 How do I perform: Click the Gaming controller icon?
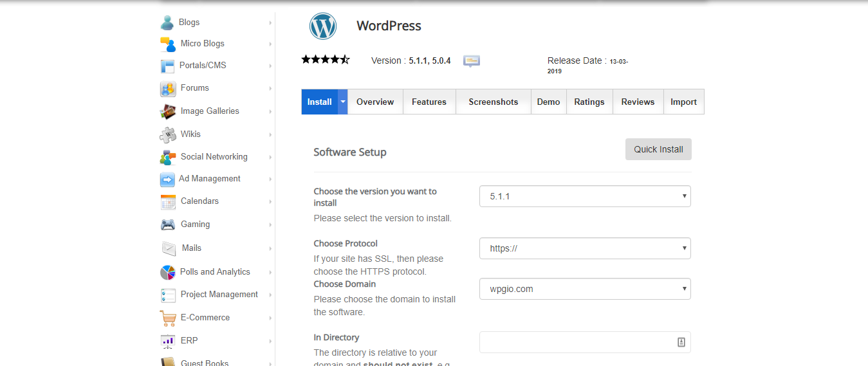pos(168,224)
